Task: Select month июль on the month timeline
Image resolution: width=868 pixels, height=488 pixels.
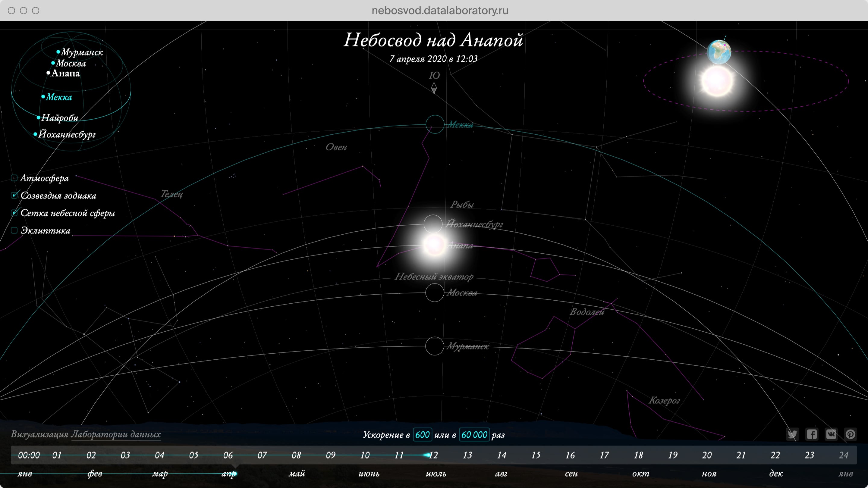Action: 436,474
